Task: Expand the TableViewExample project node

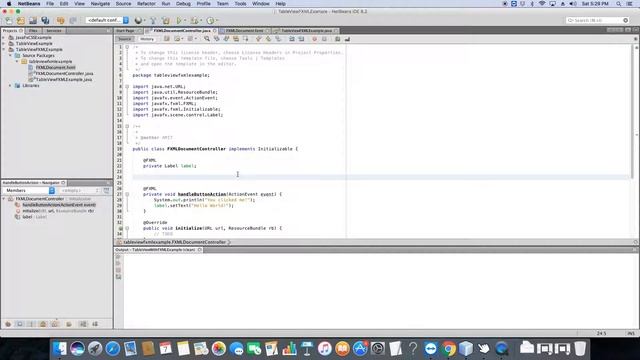Action: pos(4,43)
